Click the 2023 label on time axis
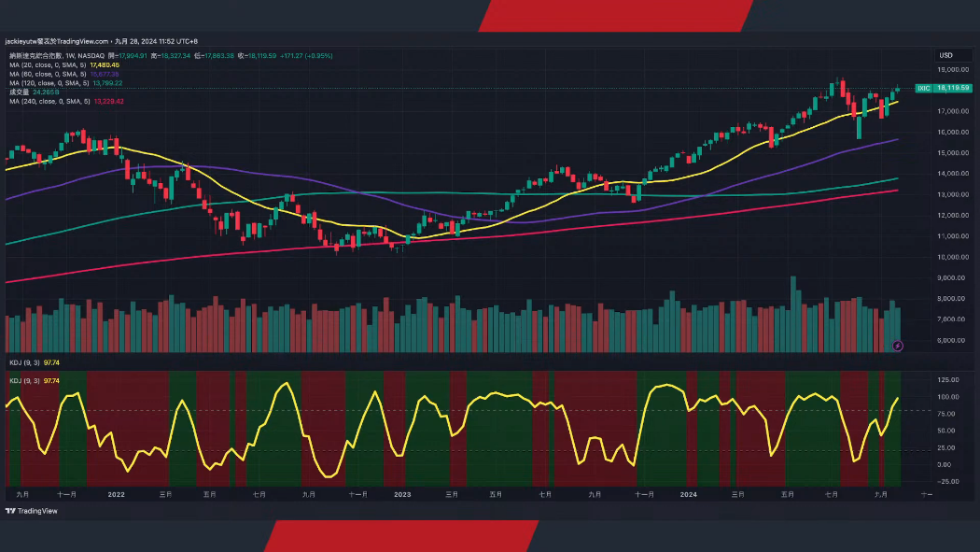Image resolution: width=980 pixels, height=552 pixels. tap(402, 493)
